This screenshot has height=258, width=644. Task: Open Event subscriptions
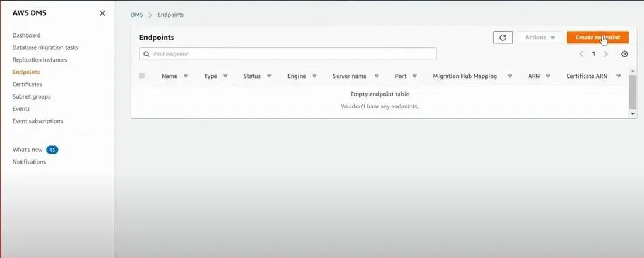37,121
